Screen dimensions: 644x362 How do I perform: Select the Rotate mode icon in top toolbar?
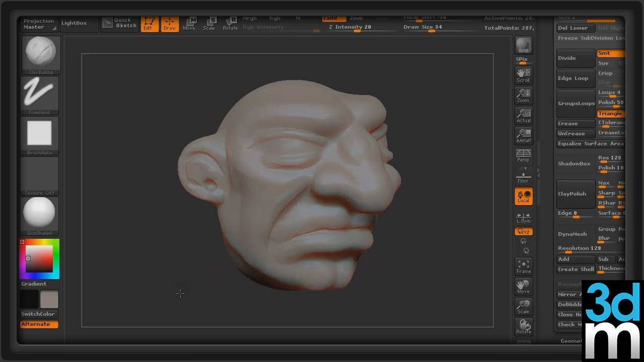pyautogui.click(x=230, y=23)
